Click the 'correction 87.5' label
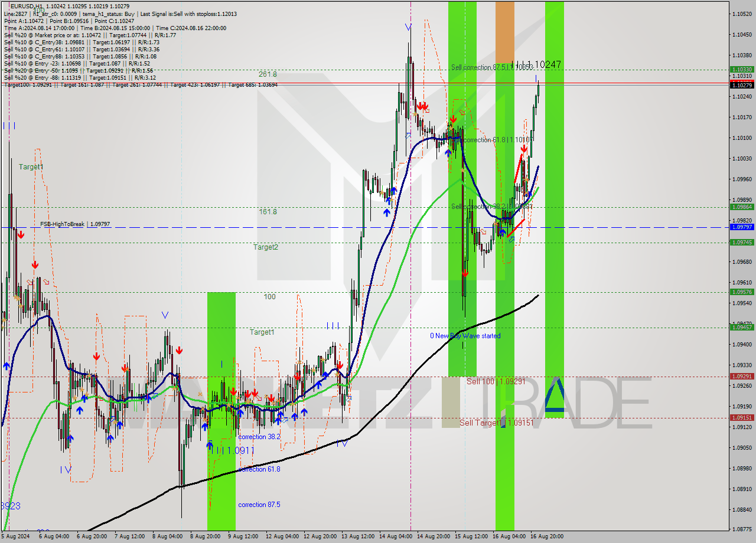This screenshot has height=543, width=756. pyautogui.click(x=259, y=505)
